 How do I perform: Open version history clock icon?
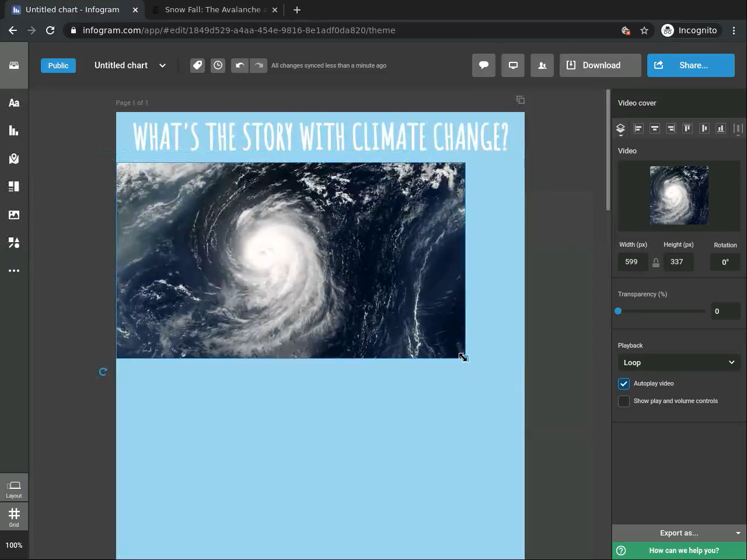tap(218, 65)
